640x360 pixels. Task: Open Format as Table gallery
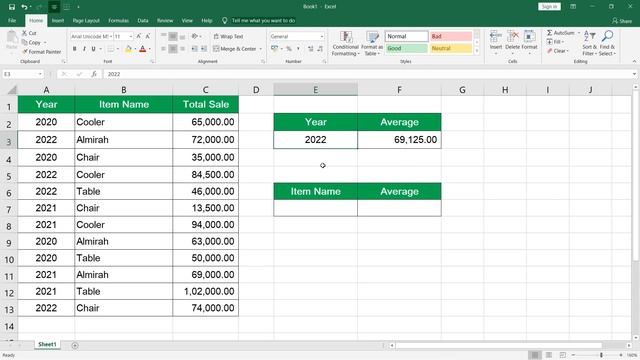coord(372,43)
